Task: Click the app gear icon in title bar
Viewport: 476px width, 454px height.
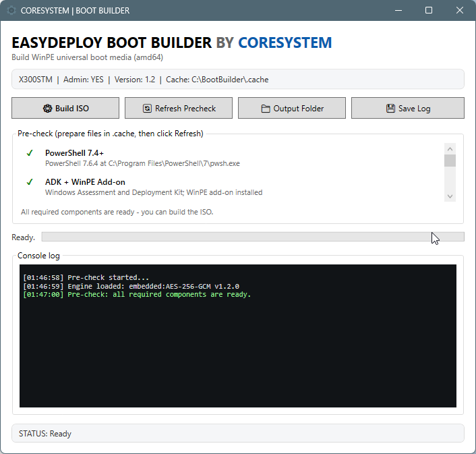Action: coord(11,11)
